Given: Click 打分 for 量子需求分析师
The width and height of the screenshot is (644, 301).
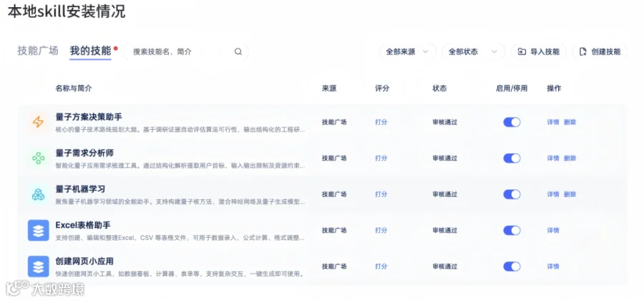Looking at the screenshot, I should coord(381,158).
